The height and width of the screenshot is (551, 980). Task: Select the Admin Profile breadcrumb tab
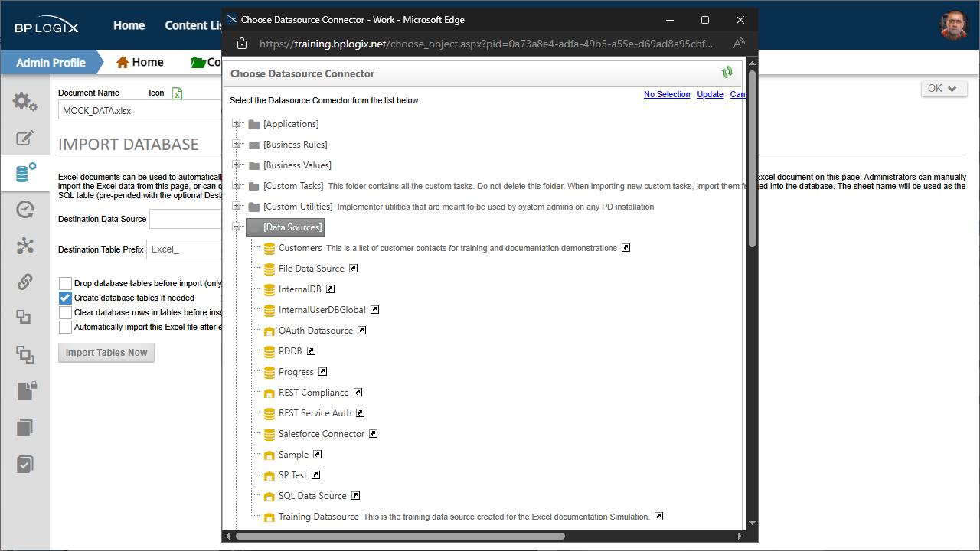coord(51,63)
